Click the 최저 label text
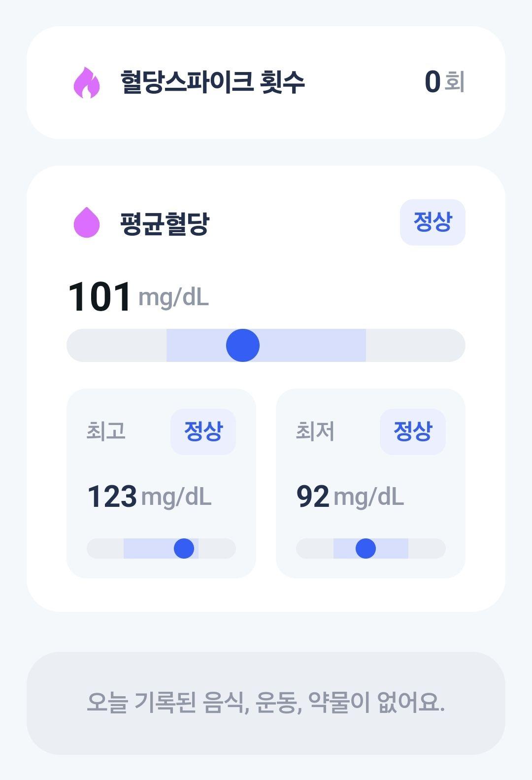The height and width of the screenshot is (780, 532). pyautogui.click(x=315, y=431)
